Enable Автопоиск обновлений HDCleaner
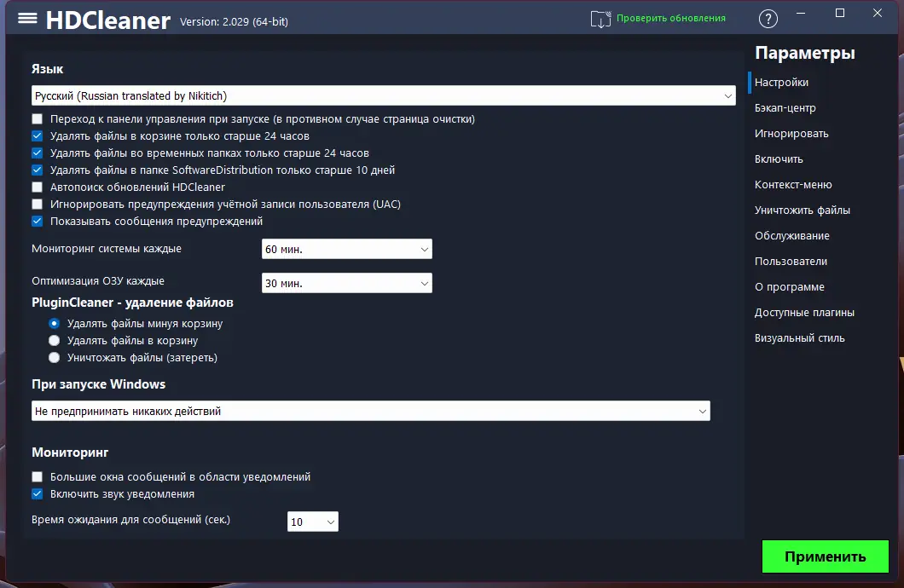This screenshot has height=588, width=904. click(38, 187)
